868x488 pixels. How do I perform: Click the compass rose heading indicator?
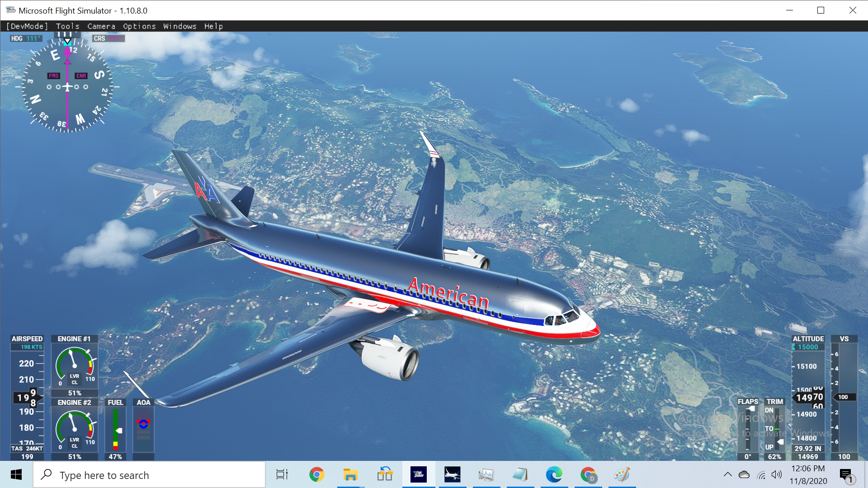click(67, 86)
